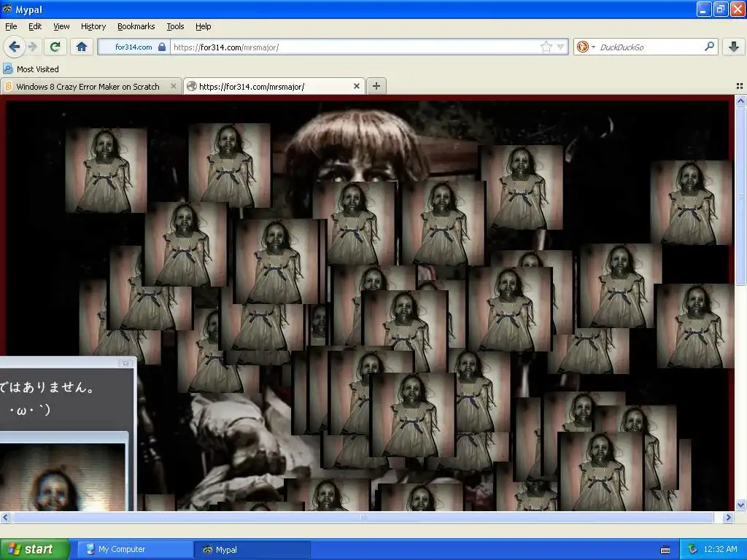This screenshot has width=747, height=560.
Task: Click the for314.com site identity label
Action: 133,47
